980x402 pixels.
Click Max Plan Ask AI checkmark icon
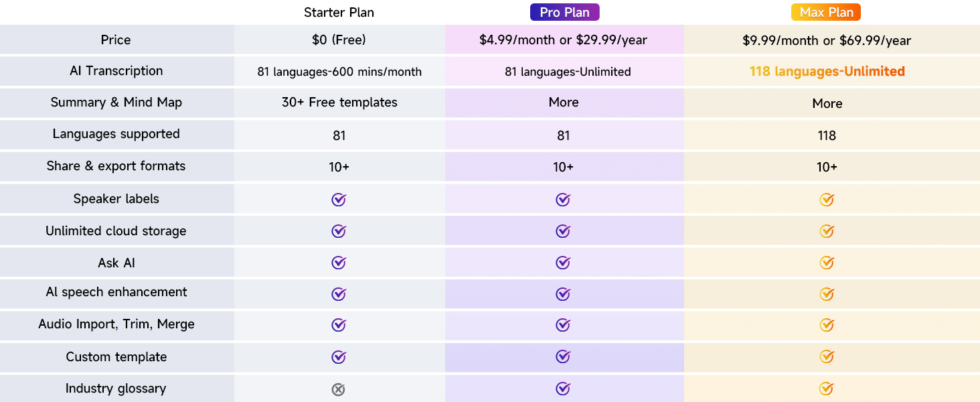(x=827, y=263)
